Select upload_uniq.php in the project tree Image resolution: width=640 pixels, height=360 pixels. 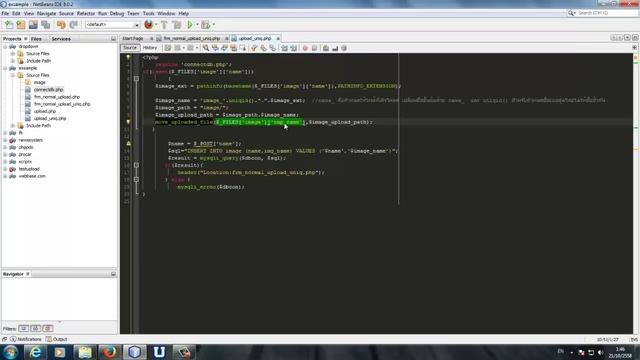click(50, 118)
